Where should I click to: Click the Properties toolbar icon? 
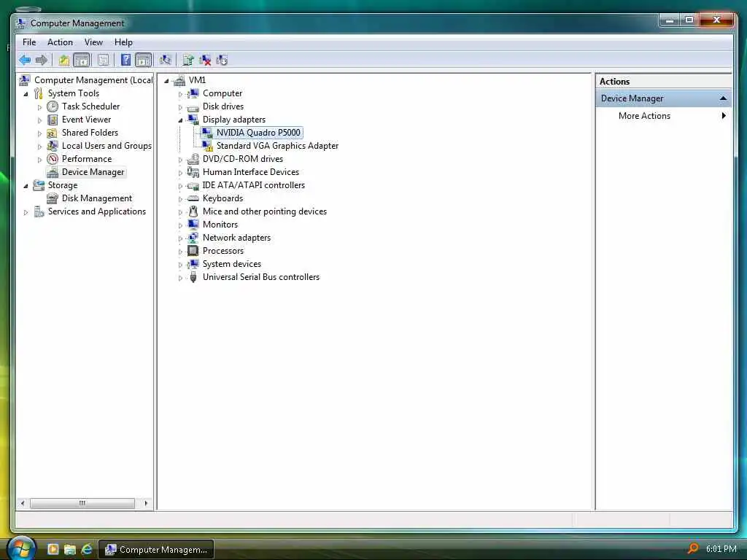click(103, 60)
